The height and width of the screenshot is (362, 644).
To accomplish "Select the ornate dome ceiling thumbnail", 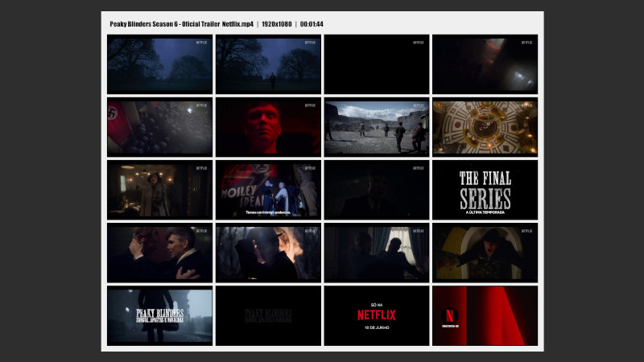I will click(x=485, y=127).
